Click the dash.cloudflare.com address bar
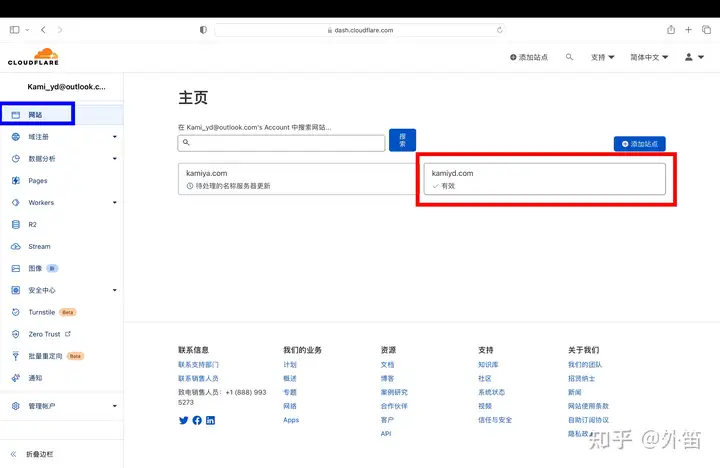The height and width of the screenshot is (468, 720). coord(360,30)
